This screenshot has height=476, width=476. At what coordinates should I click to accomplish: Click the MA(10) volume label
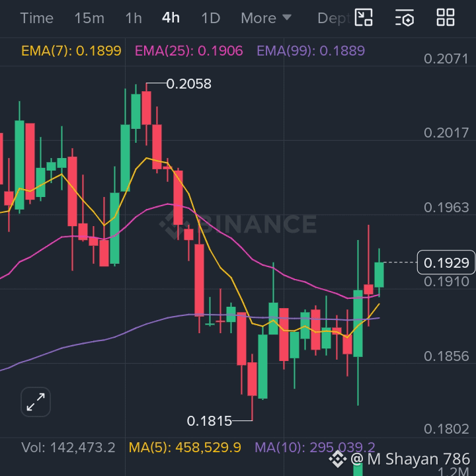pos(315,448)
